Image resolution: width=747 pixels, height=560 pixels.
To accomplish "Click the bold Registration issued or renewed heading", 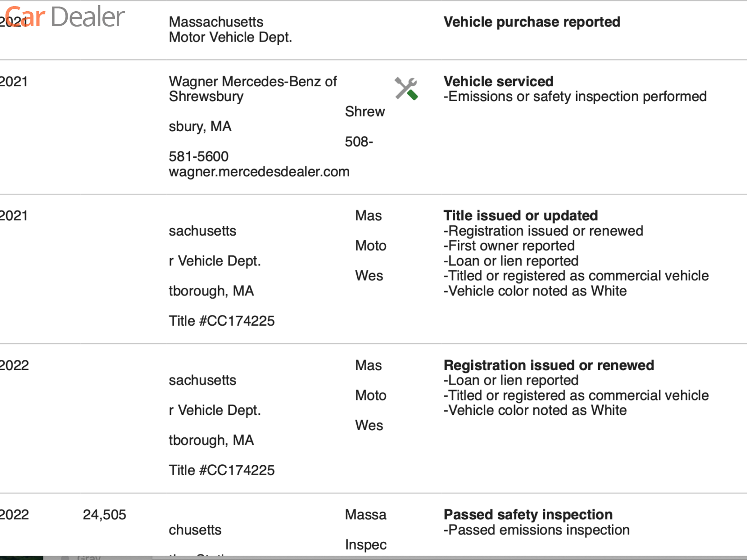I will 549,365.
